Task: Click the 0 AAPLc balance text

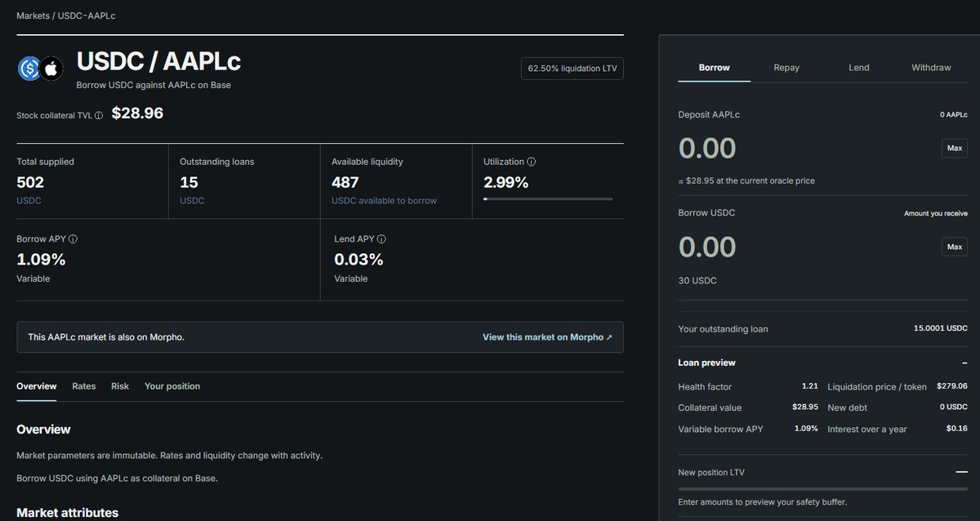Action: tap(954, 115)
